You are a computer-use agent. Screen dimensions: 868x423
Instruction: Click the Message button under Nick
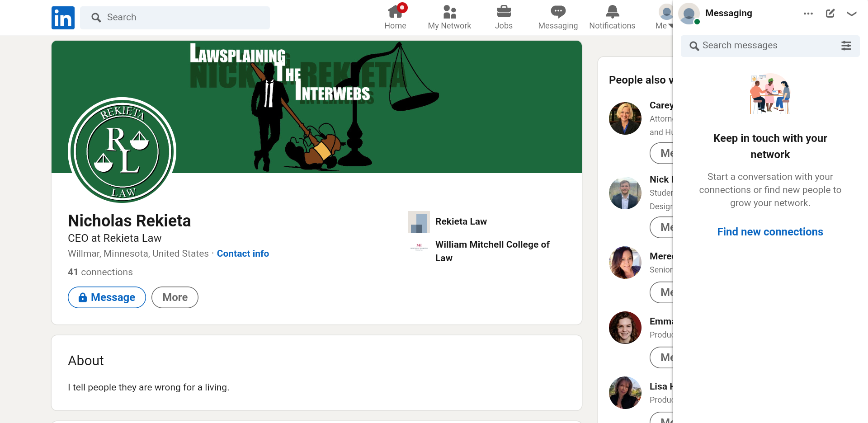click(661, 227)
